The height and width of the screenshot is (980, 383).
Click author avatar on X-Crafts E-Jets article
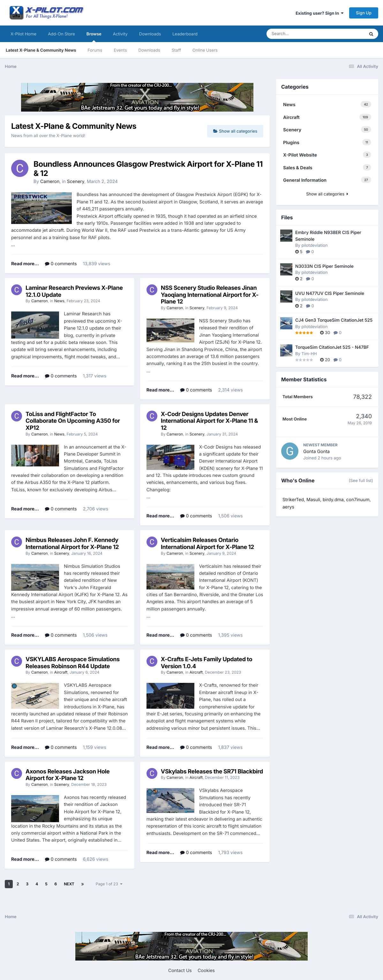tap(152, 661)
